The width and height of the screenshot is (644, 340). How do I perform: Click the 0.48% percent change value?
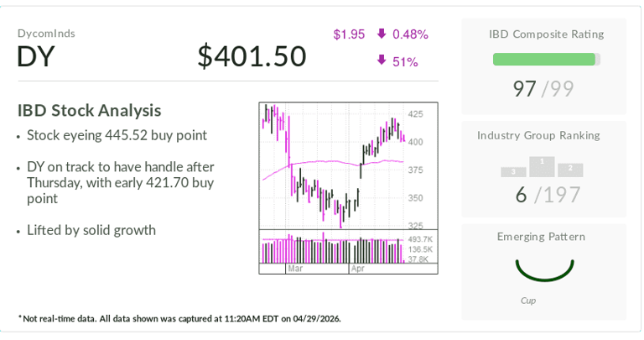(410, 34)
